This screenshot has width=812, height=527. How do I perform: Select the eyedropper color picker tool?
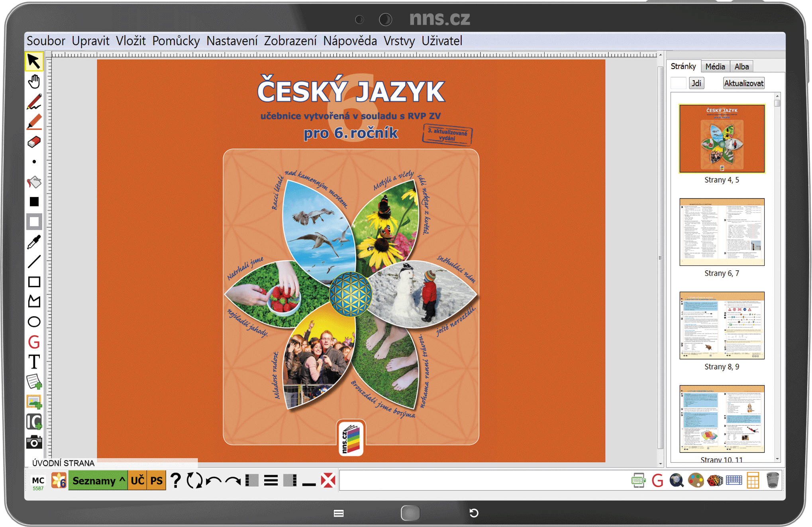click(x=34, y=242)
